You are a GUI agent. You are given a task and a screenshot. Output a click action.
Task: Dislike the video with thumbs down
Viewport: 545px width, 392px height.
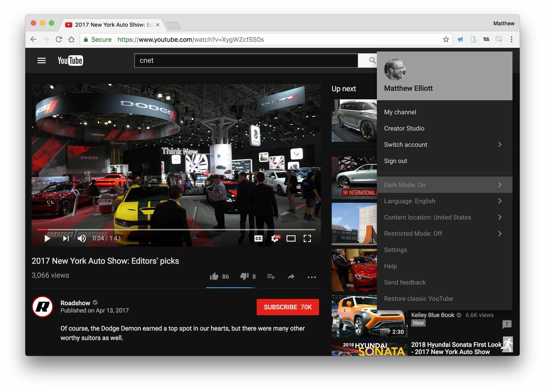coord(244,276)
